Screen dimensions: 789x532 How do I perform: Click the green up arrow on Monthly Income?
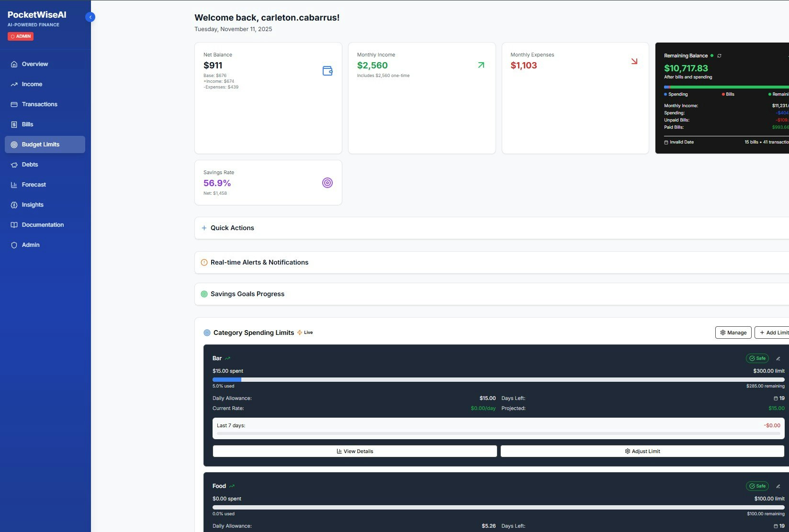click(481, 65)
